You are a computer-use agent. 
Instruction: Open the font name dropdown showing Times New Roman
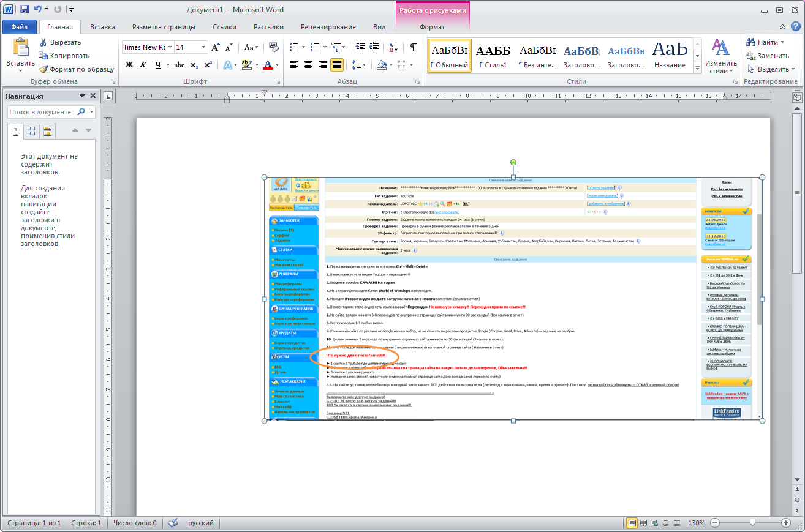coord(170,47)
